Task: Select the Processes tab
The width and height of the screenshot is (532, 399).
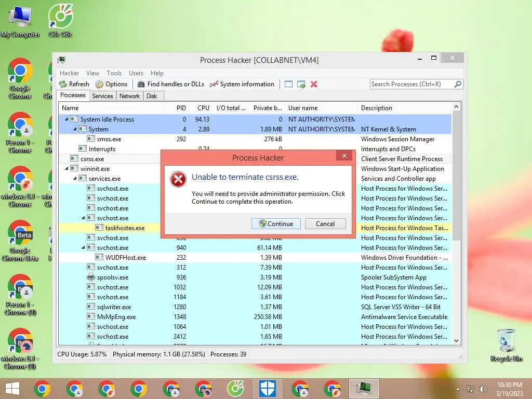Action: point(73,96)
